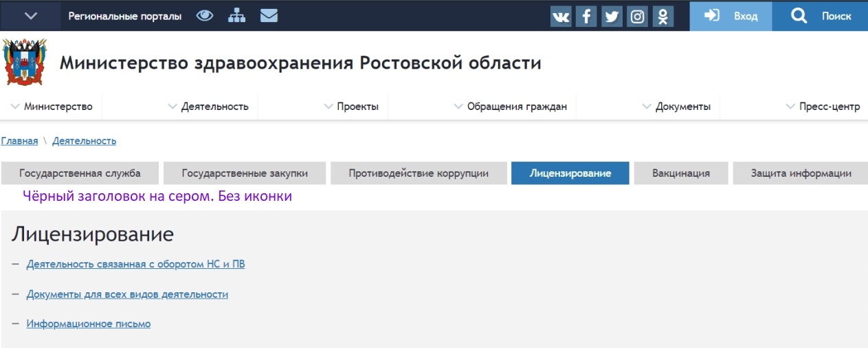868x348 pixels.
Task: Open the Государственные закупки tab
Action: click(245, 173)
